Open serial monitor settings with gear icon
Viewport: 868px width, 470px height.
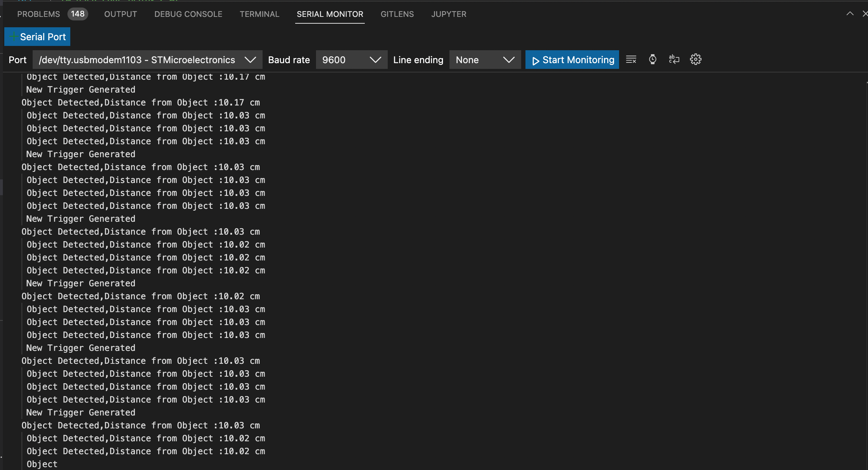(x=695, y=59)
